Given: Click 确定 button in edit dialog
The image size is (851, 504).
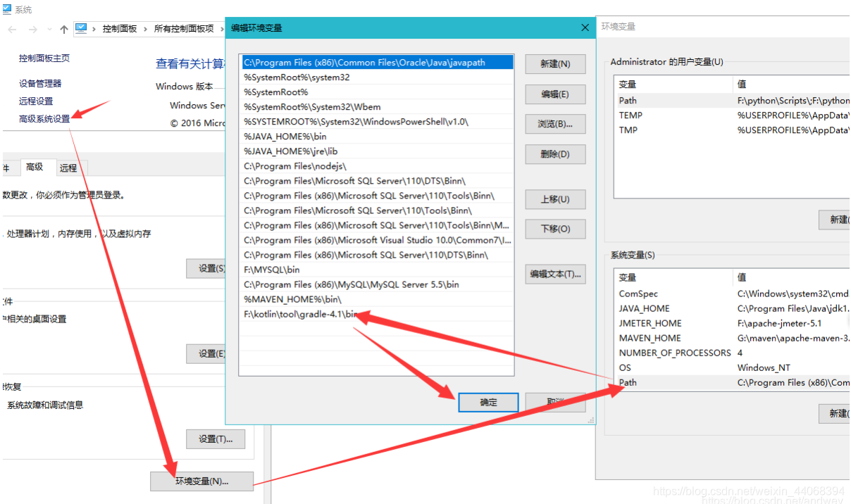Looking at the screenshot, I should pyautogui.click(x=488, y=403).
